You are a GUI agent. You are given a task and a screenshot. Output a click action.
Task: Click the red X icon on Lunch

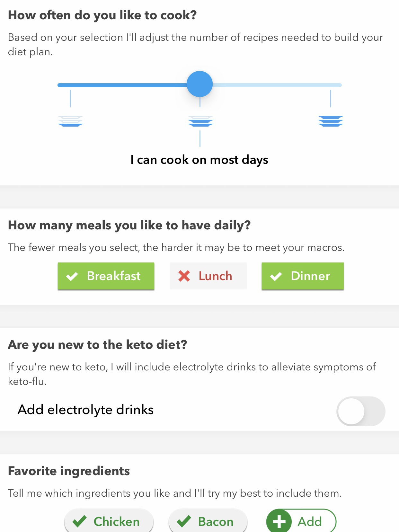click(x=184, y=276)
